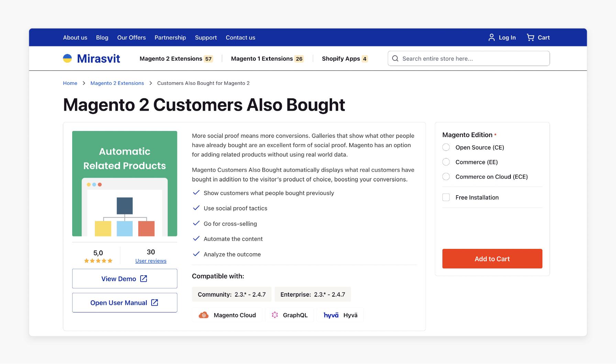The image size is (616, 364).
Task: Click 'Go for cross-selling' item
Action: click(x=230, y=224)
